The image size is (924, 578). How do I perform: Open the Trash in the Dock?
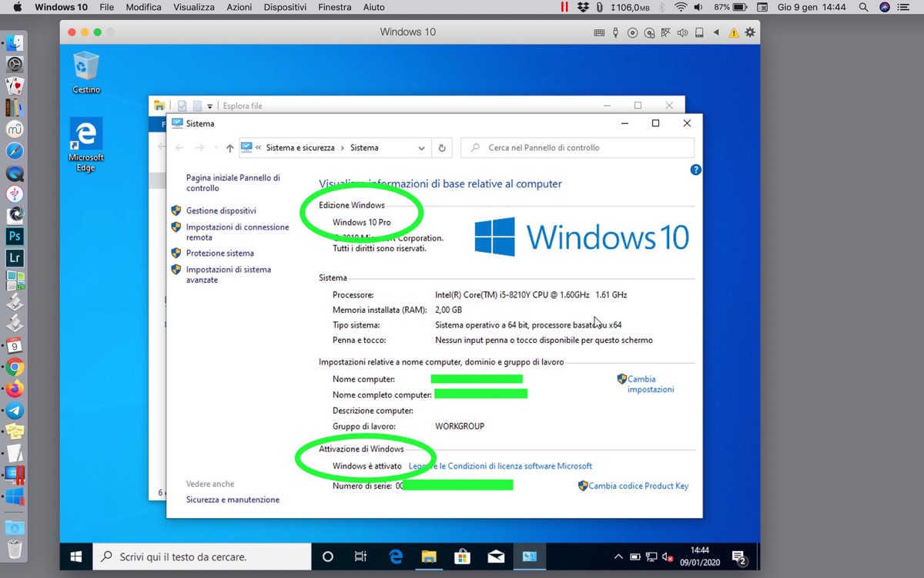(x=15, y=549)
